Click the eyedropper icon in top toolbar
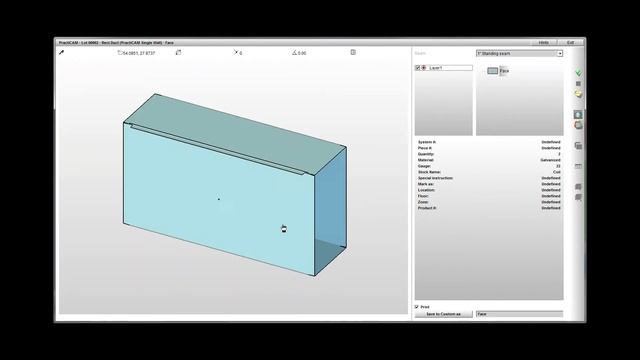The width and height of the screenshot is (640, 360). point(62,52)
